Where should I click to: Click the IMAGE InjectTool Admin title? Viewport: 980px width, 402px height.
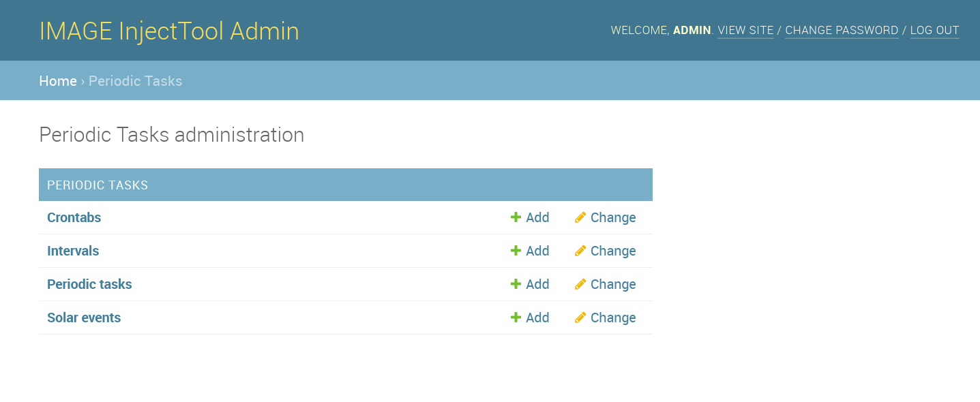point(169,31)
